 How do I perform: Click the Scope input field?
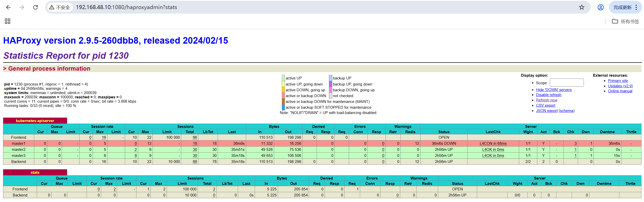567,82
